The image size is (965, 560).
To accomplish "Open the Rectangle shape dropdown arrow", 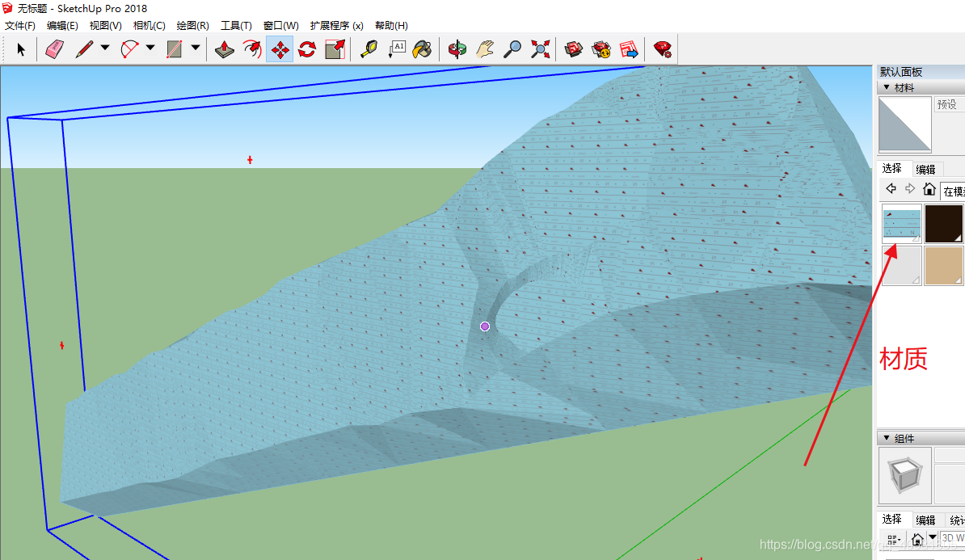I will pyautogui.click(x=196, y=48).
